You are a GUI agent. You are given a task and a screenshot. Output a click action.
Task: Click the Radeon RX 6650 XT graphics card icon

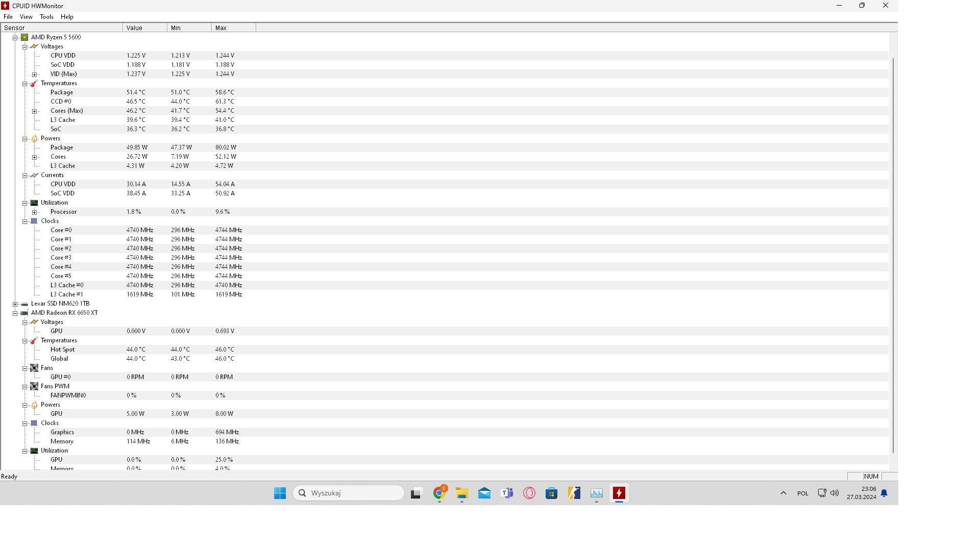(x=24, y=313)
